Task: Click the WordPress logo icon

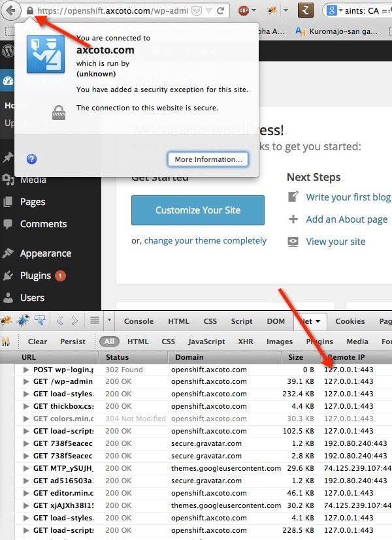Action: [8, 51]
